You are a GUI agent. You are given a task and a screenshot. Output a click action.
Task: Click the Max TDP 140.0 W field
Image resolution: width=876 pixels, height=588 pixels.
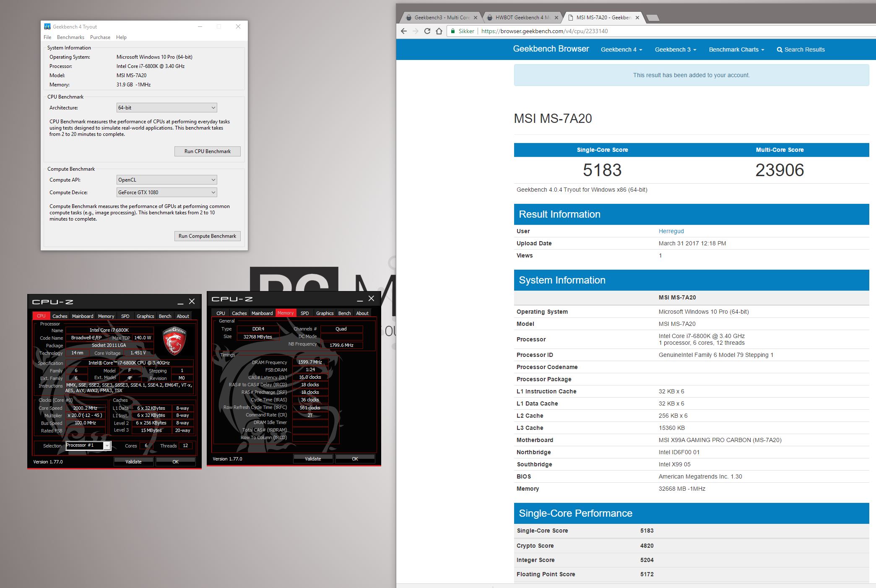click(143, 338)
